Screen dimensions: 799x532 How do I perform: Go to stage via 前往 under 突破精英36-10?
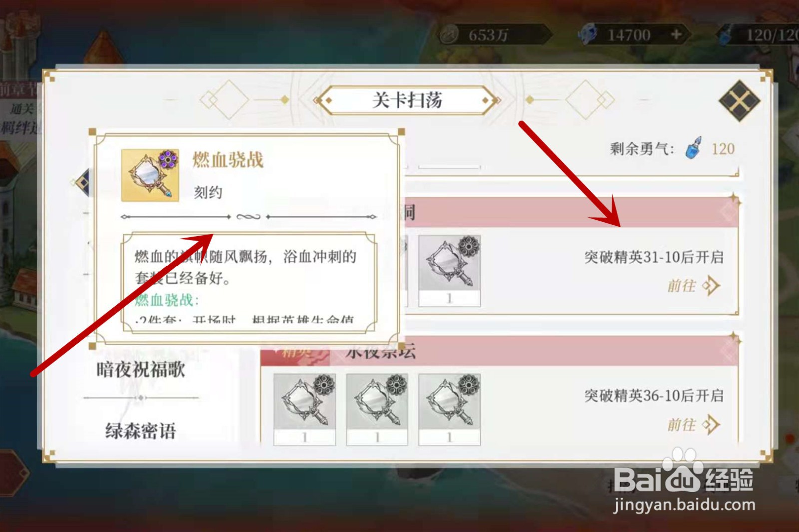tap(681, 425)
